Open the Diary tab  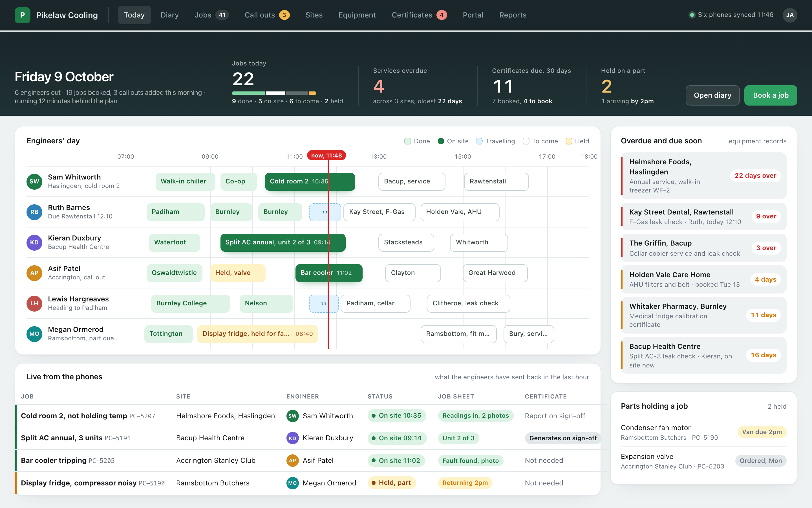(169, 15)
